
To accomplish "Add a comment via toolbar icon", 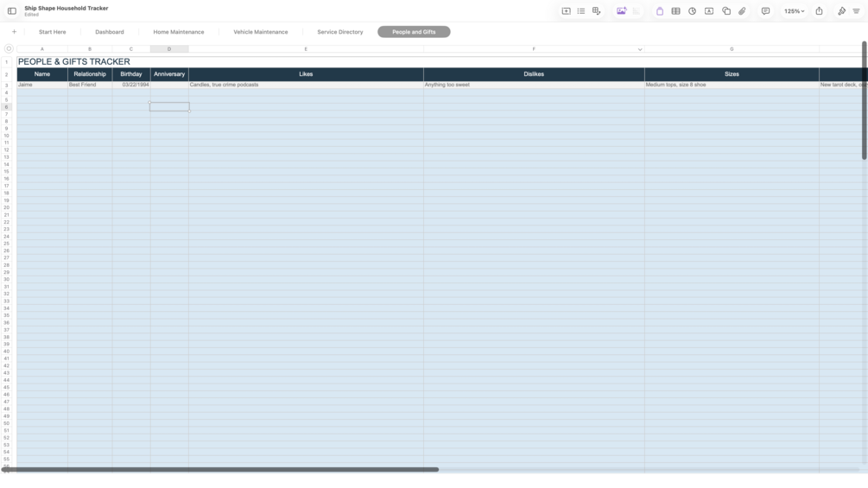I will point(765,11).
